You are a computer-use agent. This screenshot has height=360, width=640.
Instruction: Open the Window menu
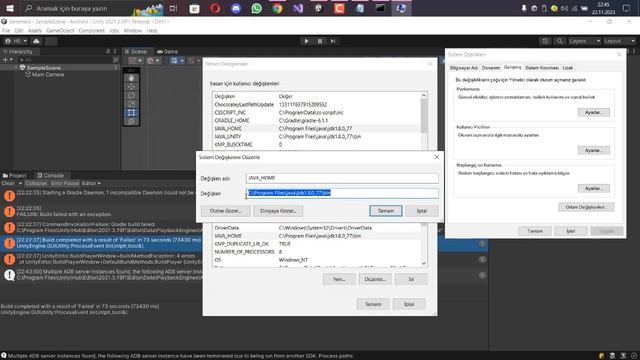133,31
